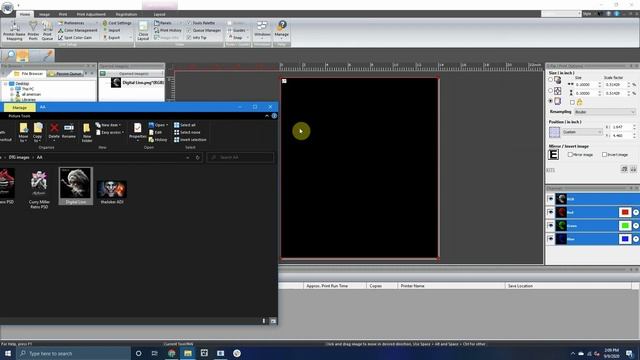The height and width of the screenshot is (360, 640).
Task: Click Preferences in the ribbon
Action: pos(71,23)
